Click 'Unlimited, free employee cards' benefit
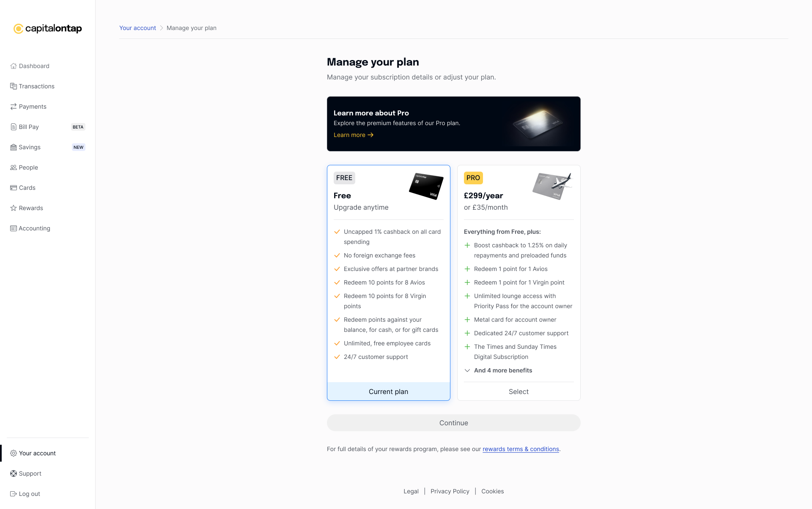 [387, 343]
